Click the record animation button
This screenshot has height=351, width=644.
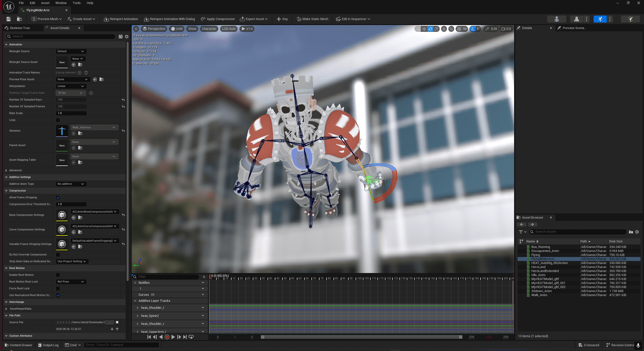pyautogui.click(x=167, y=337)
